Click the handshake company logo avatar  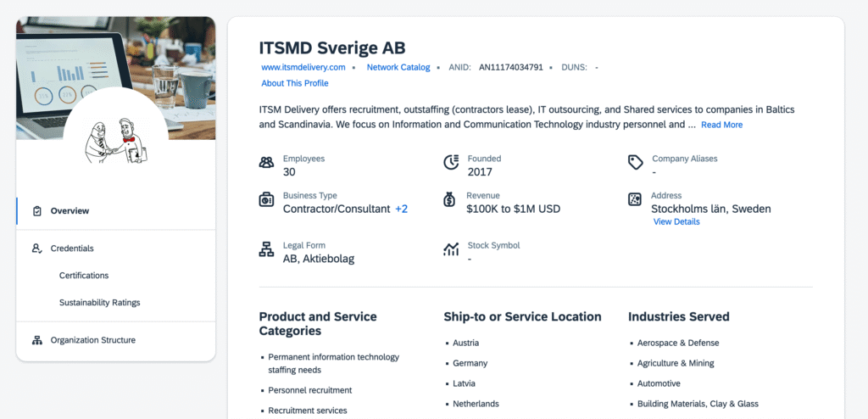pyautogui.click(x=115, y=140)
